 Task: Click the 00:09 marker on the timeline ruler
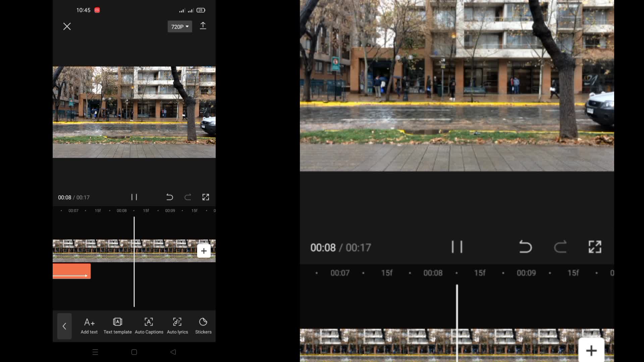[170, 210]
